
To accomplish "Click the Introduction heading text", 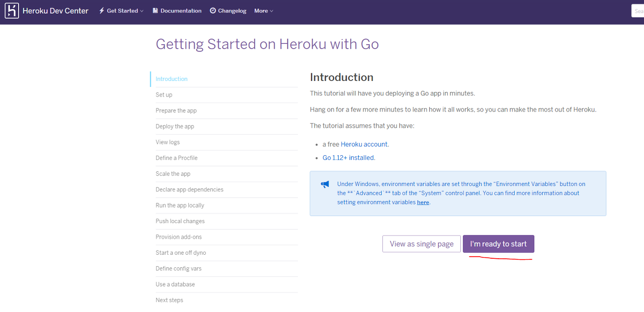I will [x=342, y=77].
